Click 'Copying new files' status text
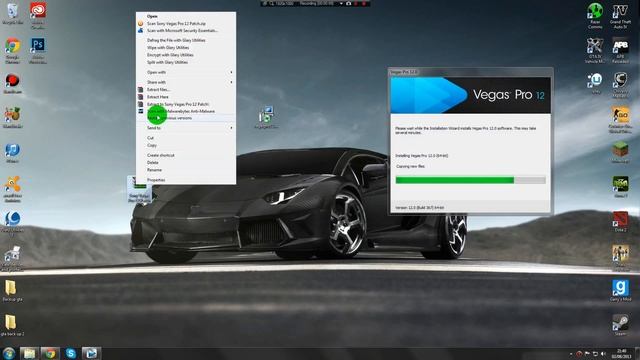The image size is (640, 360). tap(411, 167)
